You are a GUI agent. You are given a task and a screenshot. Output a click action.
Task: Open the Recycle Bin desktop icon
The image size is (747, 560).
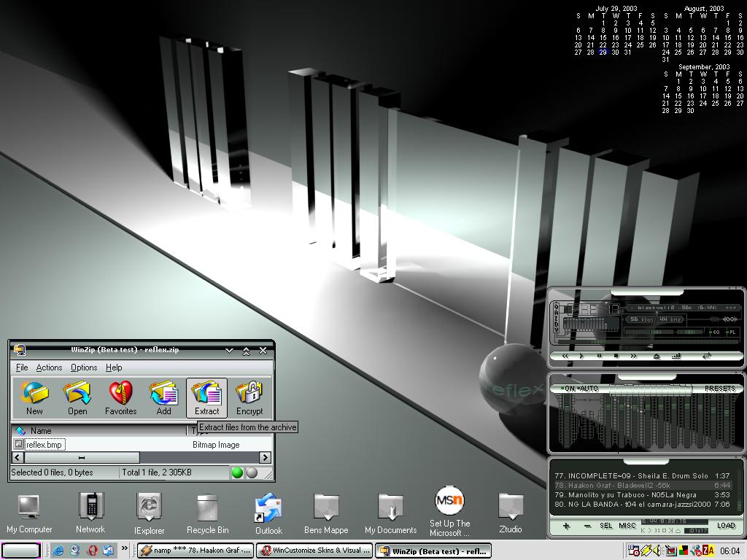[207, 507]
